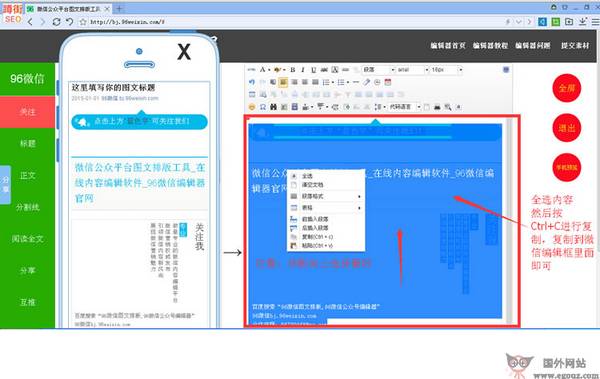600x379 pixels.
Task: Click the print icon in editor toolbar
Action: 437,107
